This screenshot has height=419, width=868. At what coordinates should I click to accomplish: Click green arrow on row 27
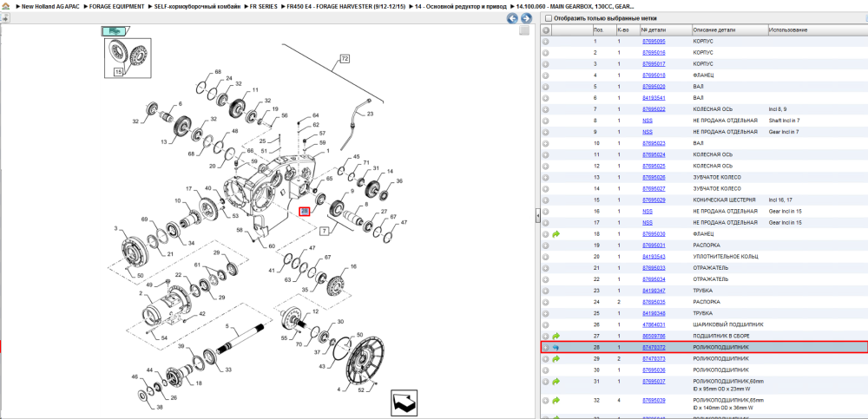point(556,336)
